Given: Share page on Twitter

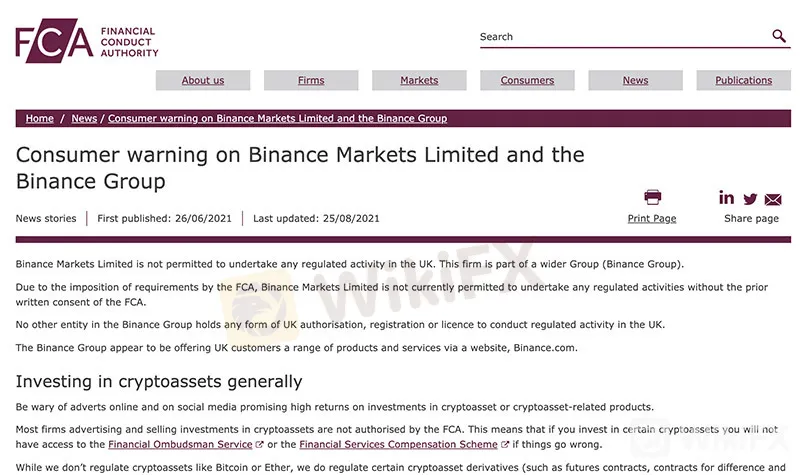Looking at the screenshot, I should tap(750, 199).
